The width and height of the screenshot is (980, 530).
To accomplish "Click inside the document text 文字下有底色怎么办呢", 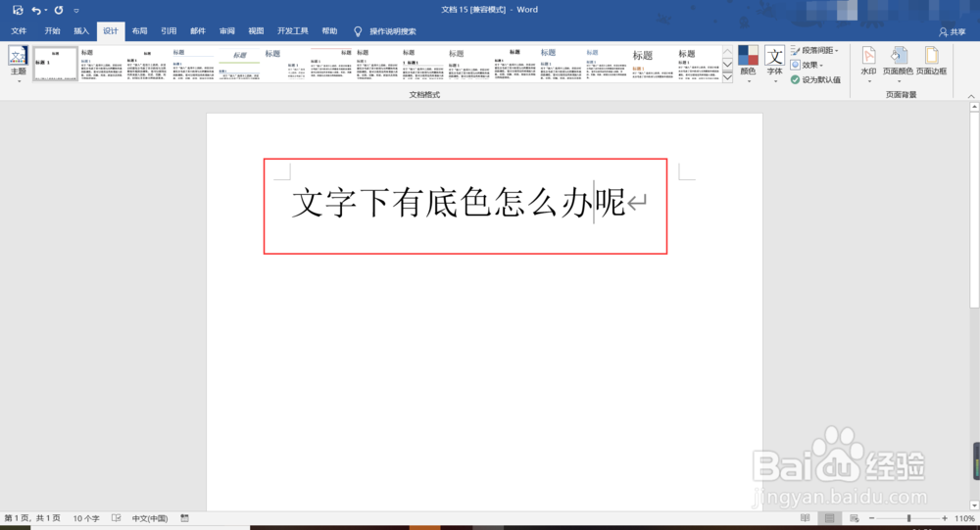I will pos(458,203).
